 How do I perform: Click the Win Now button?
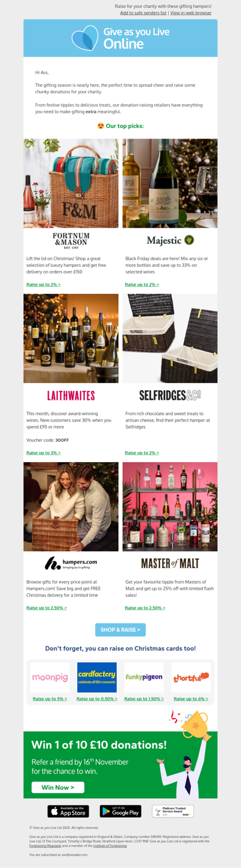click(58, 787)
